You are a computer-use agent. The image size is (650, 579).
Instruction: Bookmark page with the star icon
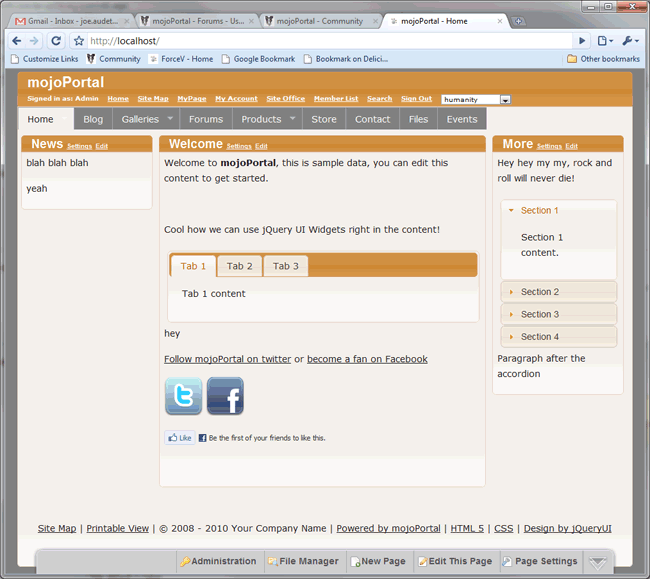tap(79, 41)
